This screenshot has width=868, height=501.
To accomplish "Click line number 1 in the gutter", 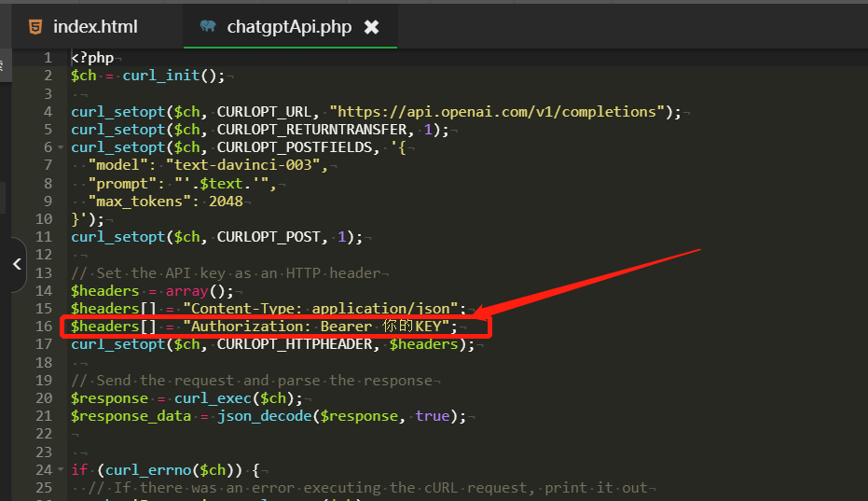I will coord(48,58).
